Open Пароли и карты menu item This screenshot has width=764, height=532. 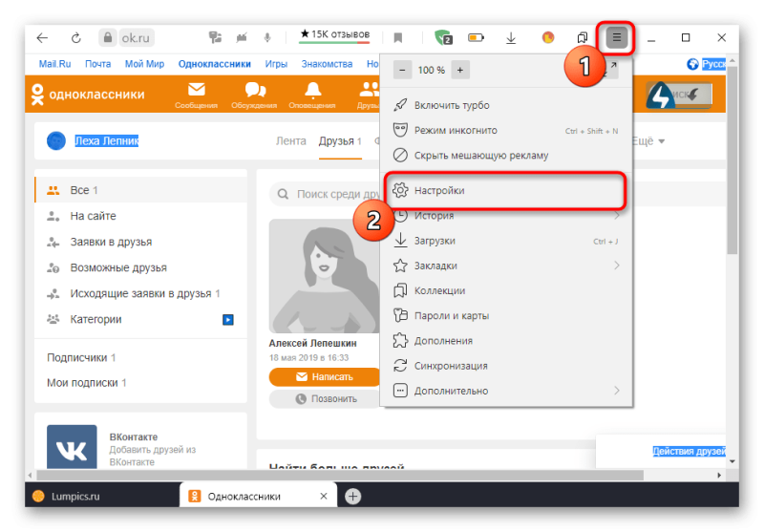pos(506,316)
